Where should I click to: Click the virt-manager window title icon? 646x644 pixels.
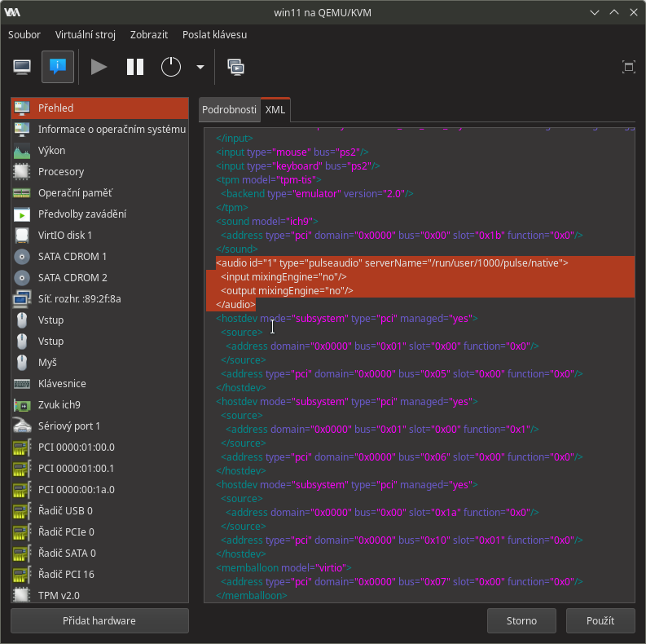coord(12,12)
